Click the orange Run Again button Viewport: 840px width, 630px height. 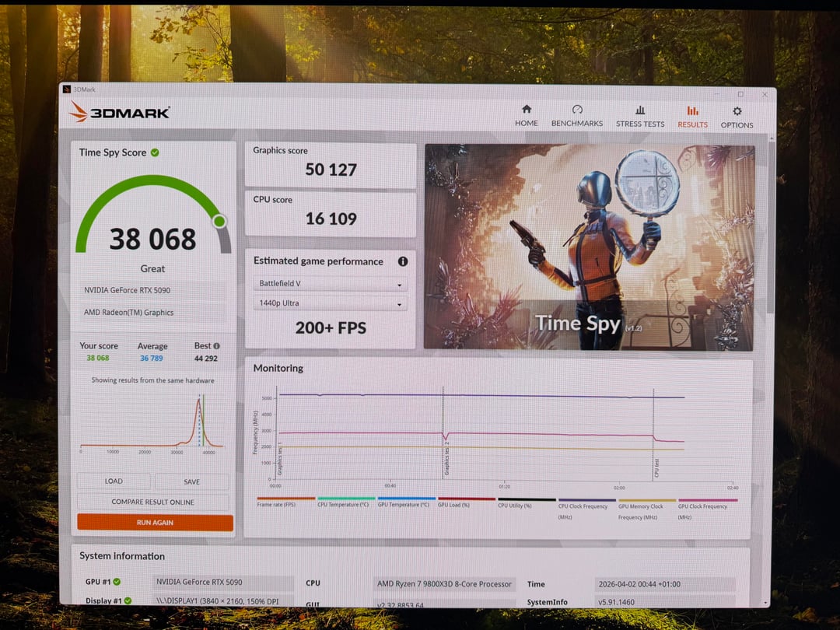pos(155,523)
